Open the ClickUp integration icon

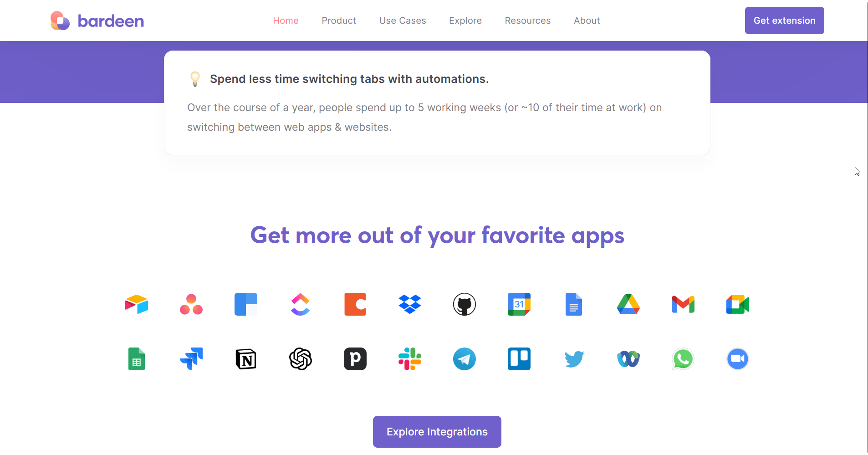[x=301, y=304]
